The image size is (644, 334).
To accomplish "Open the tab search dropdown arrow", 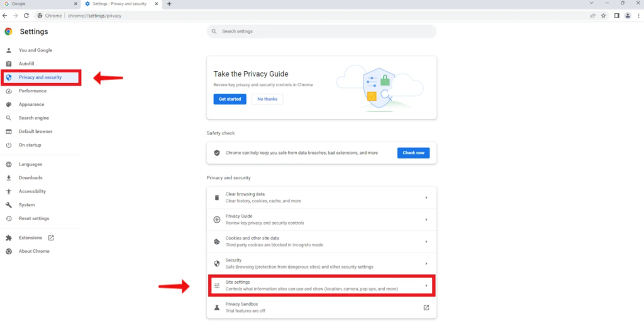I will coord(591,3).
